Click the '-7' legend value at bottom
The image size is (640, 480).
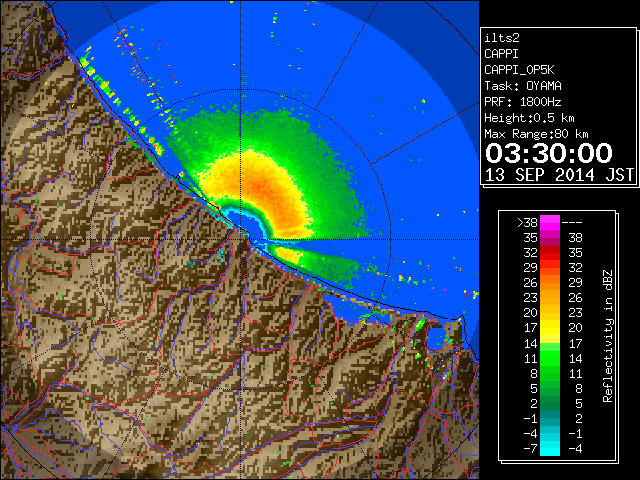pyautogui.click(x=530, y=449)
